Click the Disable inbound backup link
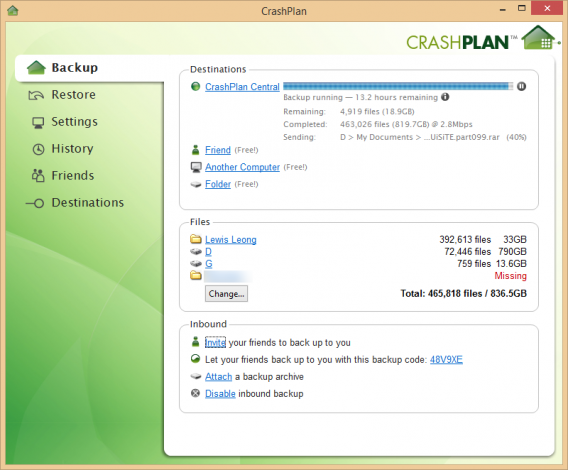Screen dimensions: 568x470 coord(220,394)
